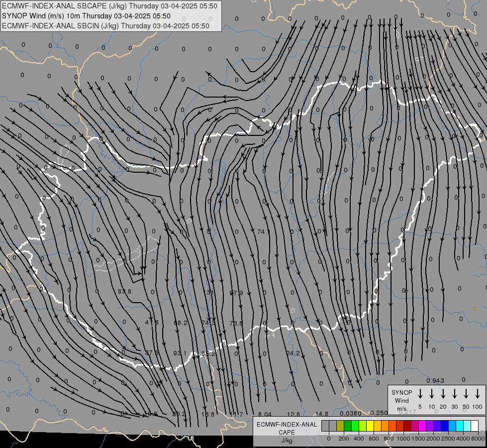Select the white 6000 J/kg legend swatch

click(x=474, y=426)
